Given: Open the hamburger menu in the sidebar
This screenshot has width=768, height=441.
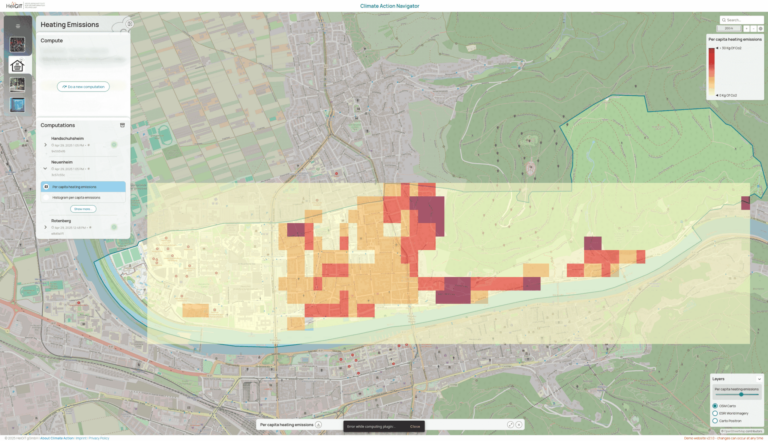Looking at the screenshot, I should (x=17, y=25).
